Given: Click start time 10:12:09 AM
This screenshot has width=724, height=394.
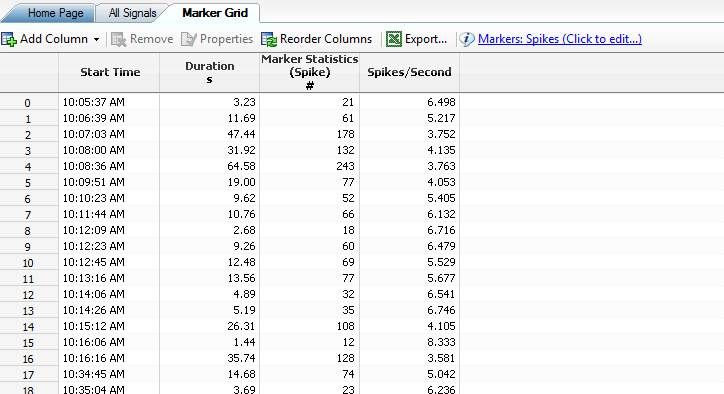Looking at the screenshot, I should [x=94, y=230].
